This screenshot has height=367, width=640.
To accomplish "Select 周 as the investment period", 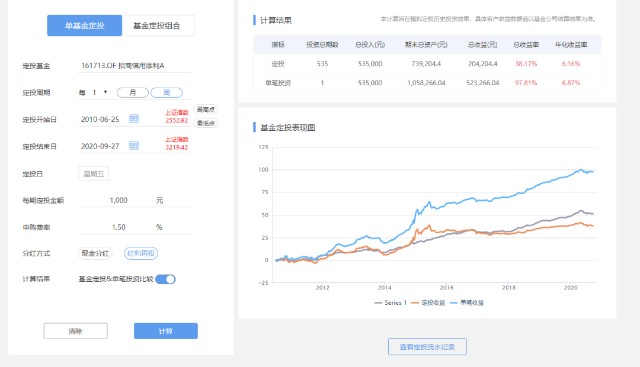I will pos(167,93).
